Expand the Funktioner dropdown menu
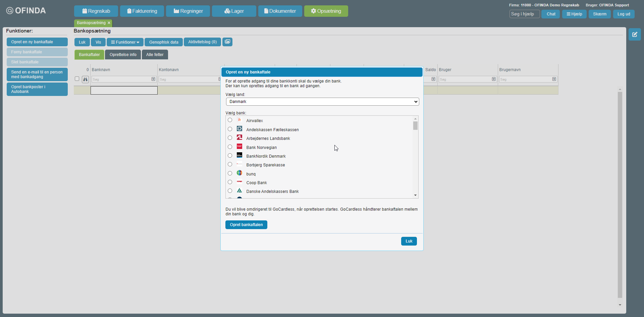 coord(125,42)
